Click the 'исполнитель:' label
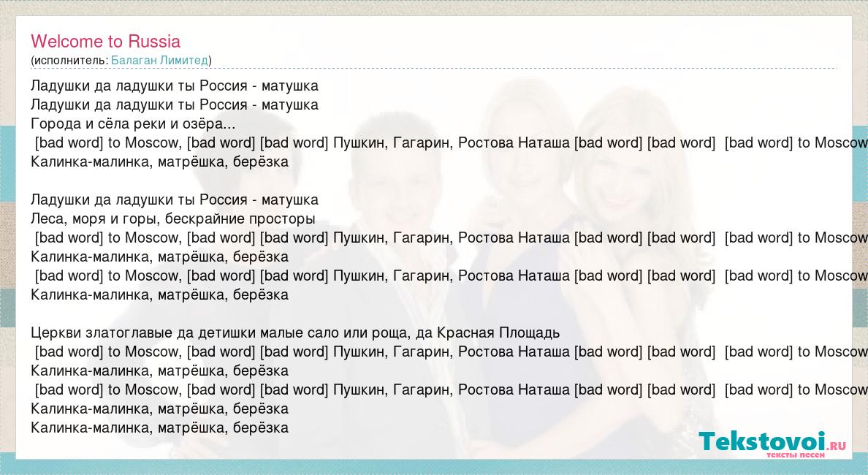The height and width of the screenshot is (475, 868). point(71,60)
